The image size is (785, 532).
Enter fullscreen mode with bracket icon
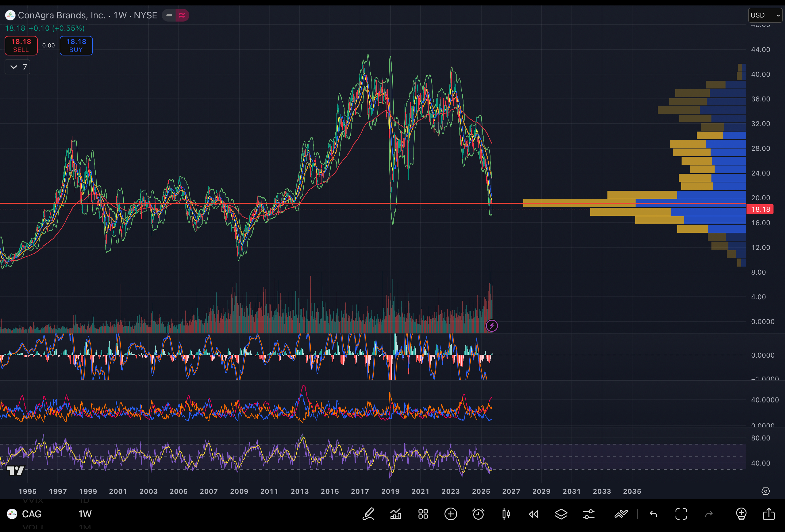tap(681, 514)
